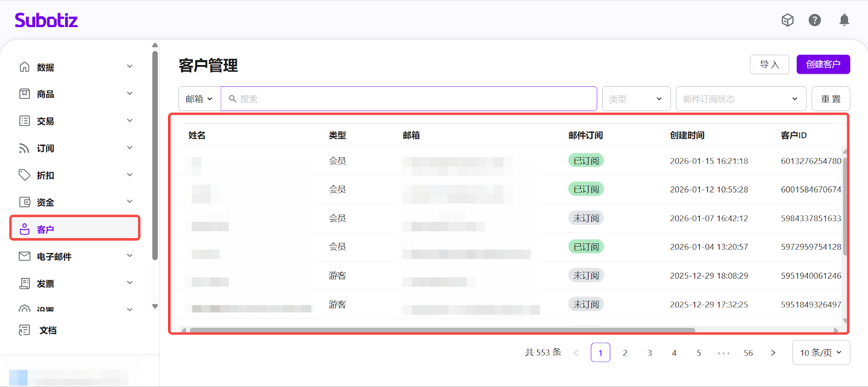The width and height of the screenshot is (868, 387).
Task: Click the 订阅 feed icon in sidebar
Action: click(x=24, y=148)
